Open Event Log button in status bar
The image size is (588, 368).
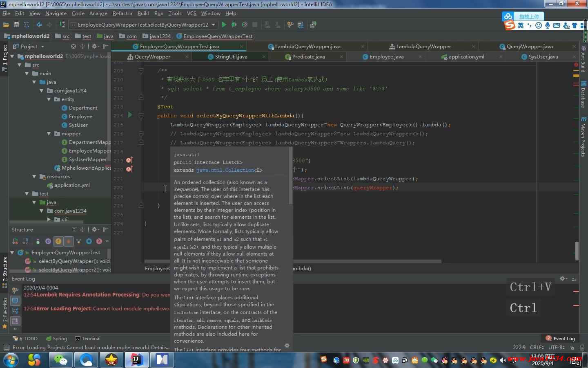coord(560,338)
